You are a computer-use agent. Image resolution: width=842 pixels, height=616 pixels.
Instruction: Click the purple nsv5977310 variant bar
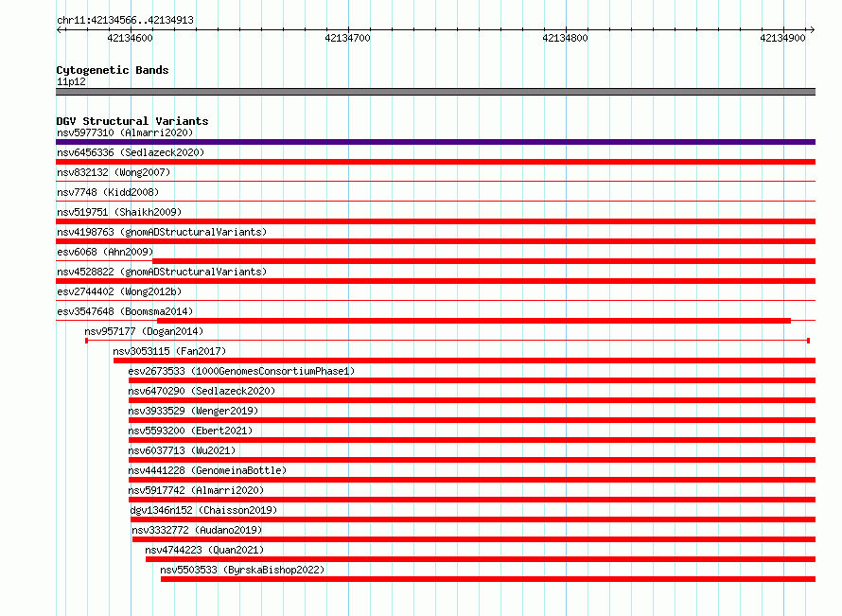(x=435, y=142)
